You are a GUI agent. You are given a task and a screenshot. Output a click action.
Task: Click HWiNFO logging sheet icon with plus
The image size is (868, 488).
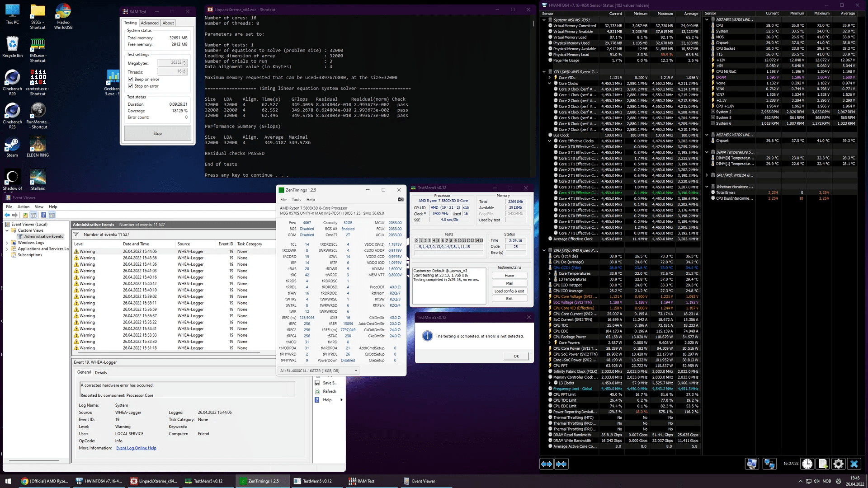pos(823,464)
